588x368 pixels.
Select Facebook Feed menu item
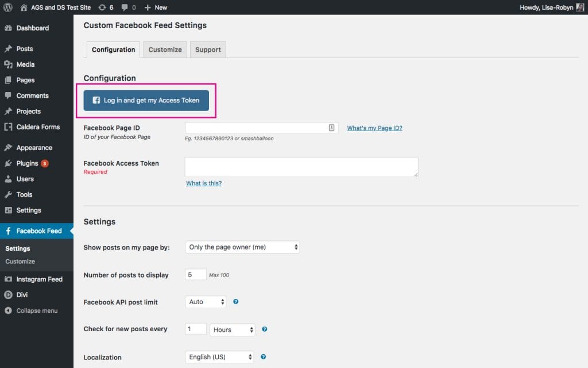tap(37, 231)
